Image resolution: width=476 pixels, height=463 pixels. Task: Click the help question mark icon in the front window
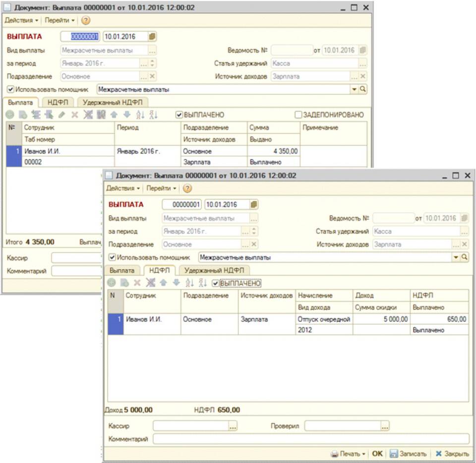coord(187,188)
